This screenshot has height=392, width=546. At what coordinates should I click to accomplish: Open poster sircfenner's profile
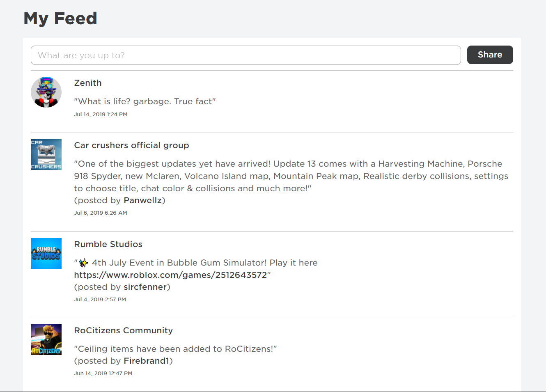145,287
